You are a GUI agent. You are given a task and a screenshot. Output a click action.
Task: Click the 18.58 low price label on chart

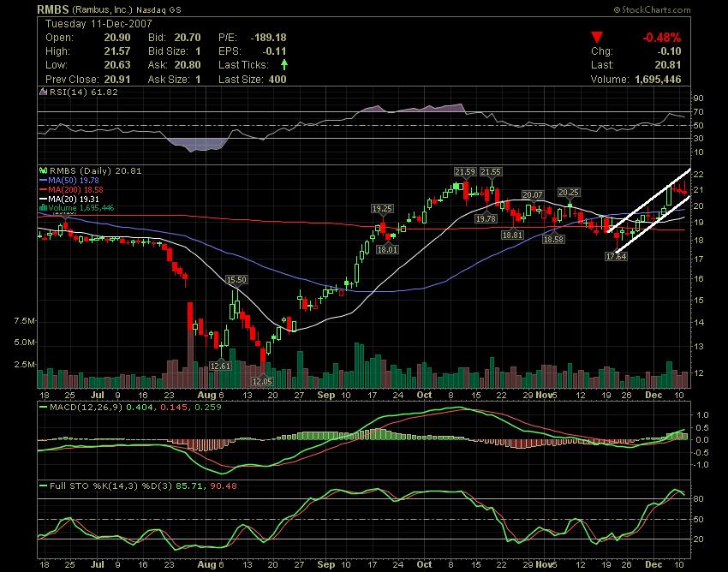click(x=553, y=240)
